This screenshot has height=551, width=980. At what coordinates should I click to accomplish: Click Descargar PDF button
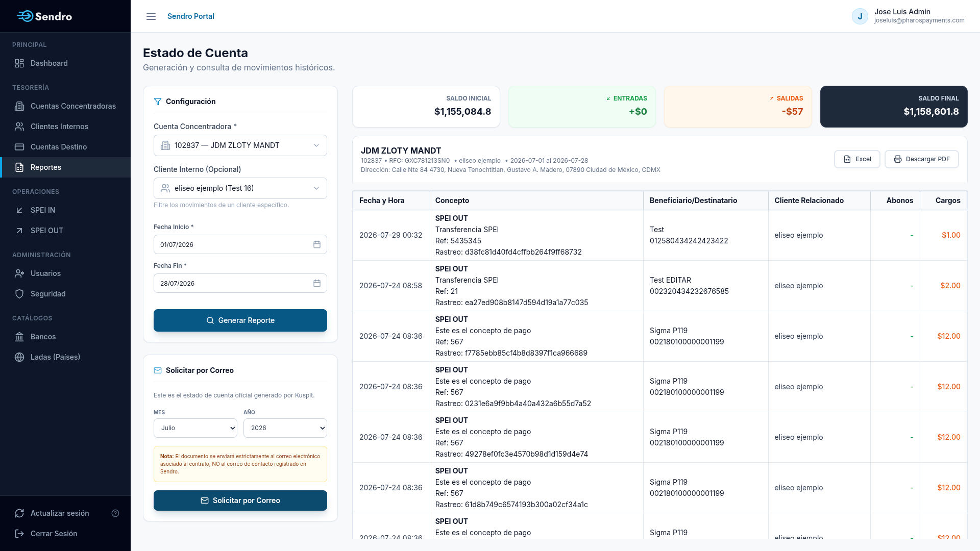click(x=921, y=159)
